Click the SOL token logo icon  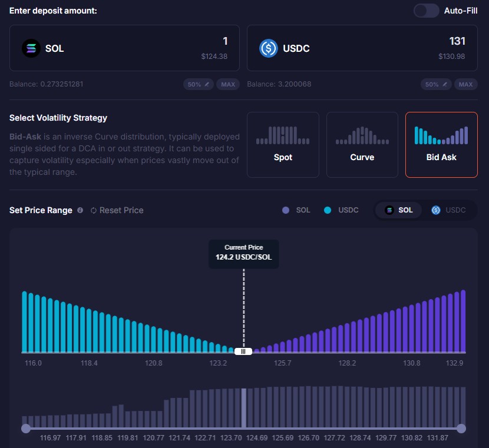pos(31,48)
